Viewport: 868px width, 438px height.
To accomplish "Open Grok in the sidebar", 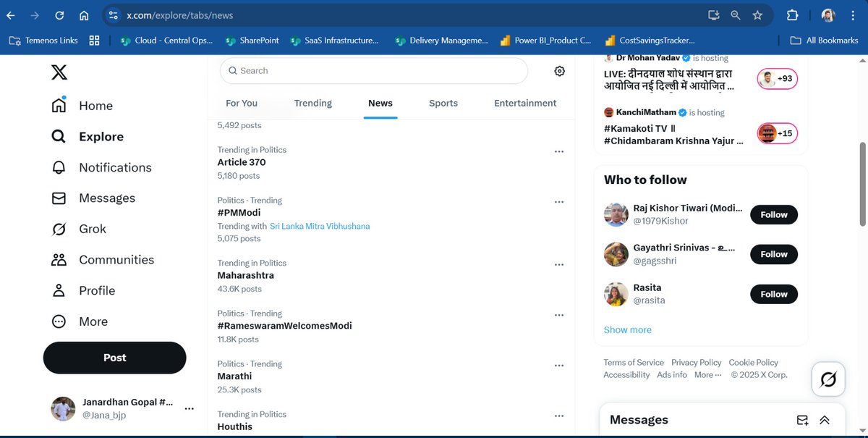I will point(79,229).
